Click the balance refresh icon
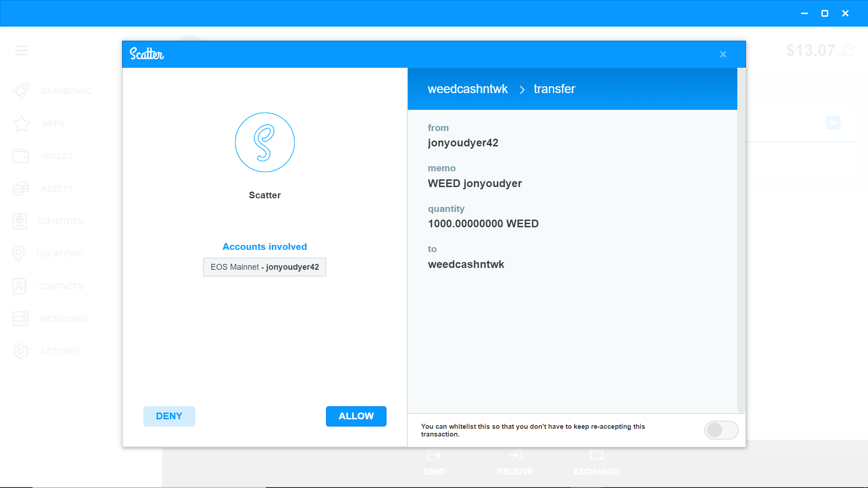Viewport: 868px width, 488px height. tap(849, 51)
